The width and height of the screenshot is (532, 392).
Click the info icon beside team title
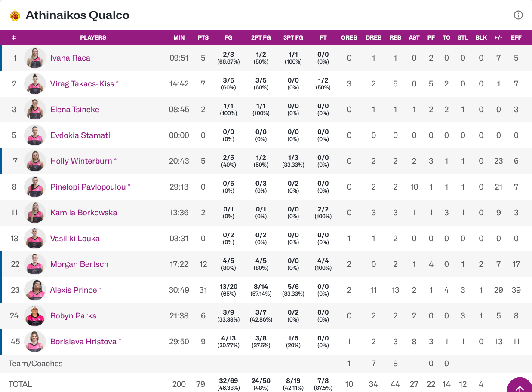click(x=518, y=15)
